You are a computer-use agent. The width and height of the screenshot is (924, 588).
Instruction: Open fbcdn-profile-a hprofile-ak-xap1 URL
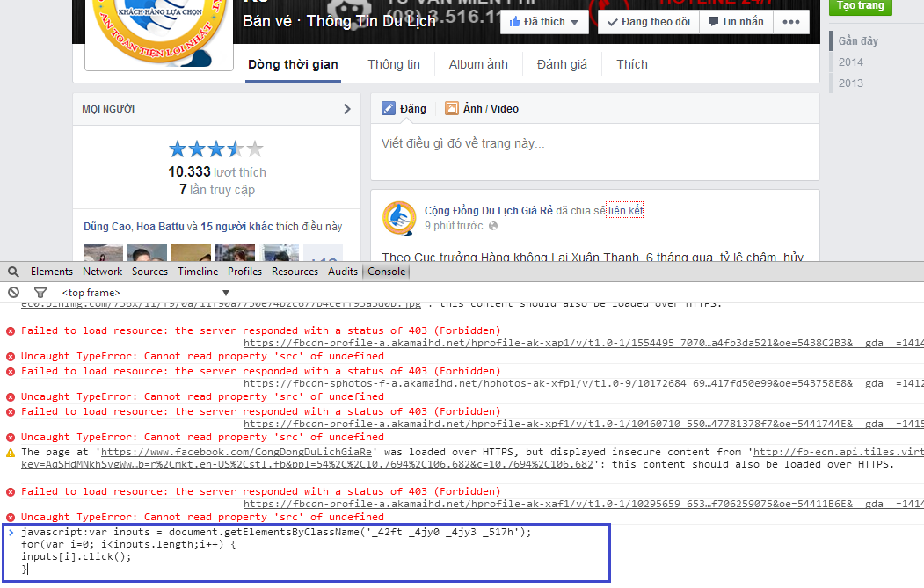coord(584,343)
